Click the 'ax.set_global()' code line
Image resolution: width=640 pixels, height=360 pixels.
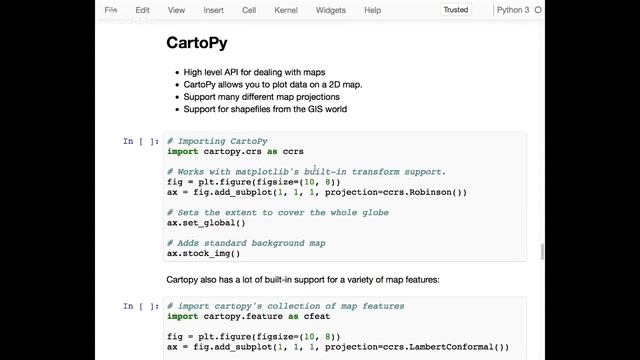(206, 223)
